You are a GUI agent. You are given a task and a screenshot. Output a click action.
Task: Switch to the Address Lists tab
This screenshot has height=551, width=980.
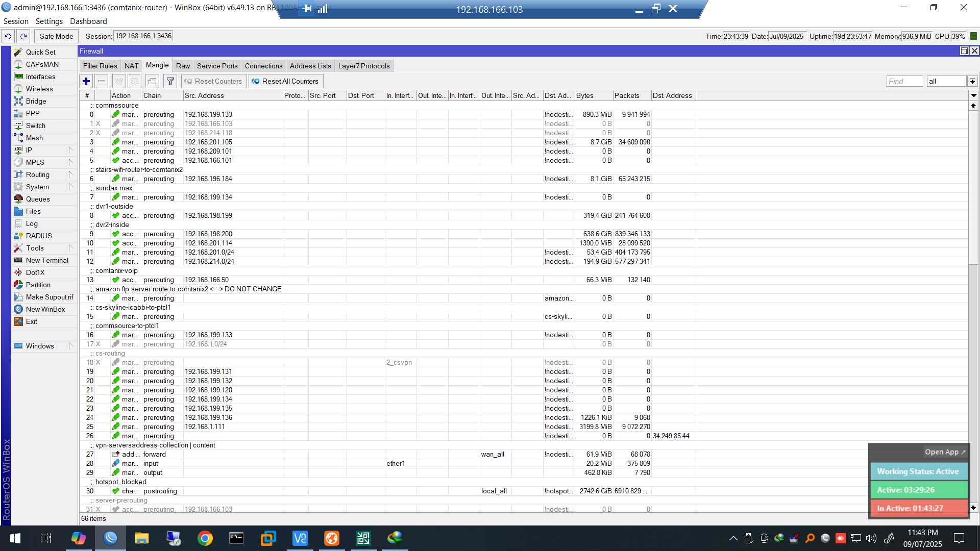click(x=310, y=66)
